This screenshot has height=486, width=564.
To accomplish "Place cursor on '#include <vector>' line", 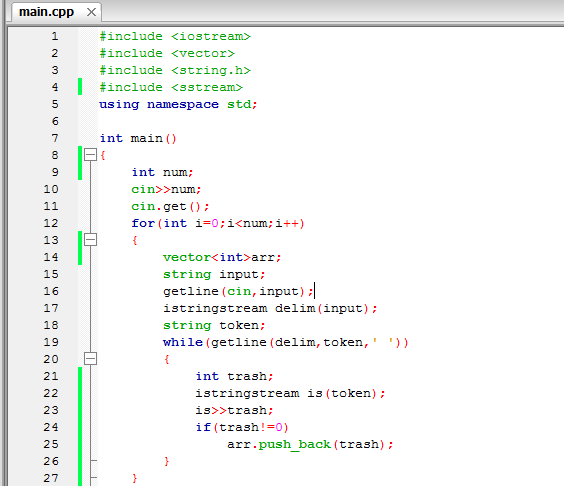I will tap(167, 53).
